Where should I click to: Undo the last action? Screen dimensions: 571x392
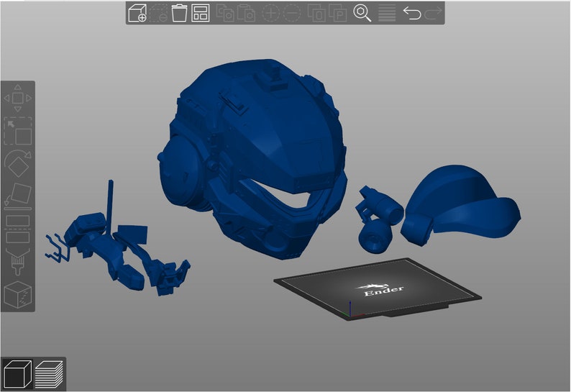coord(412,13)
